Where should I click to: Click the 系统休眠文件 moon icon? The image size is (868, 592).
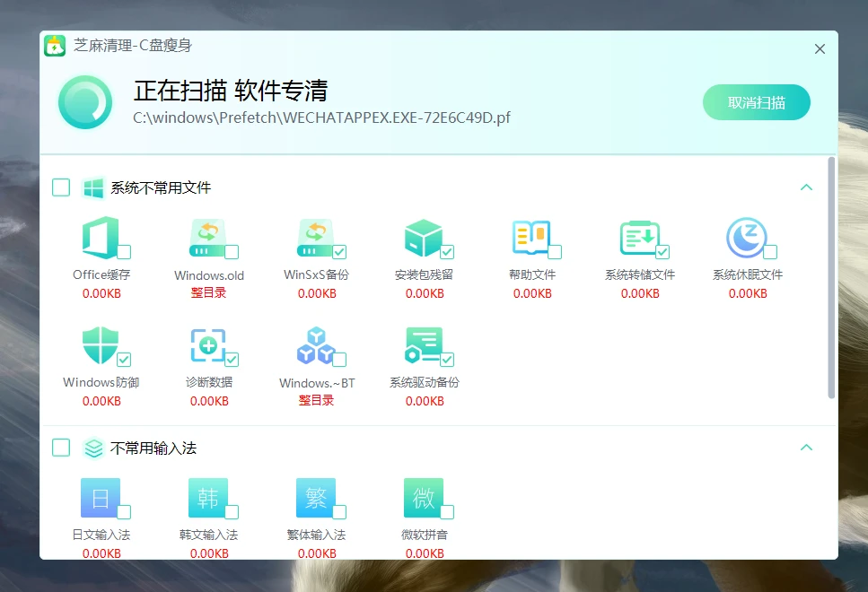click(x=746, y=238)
